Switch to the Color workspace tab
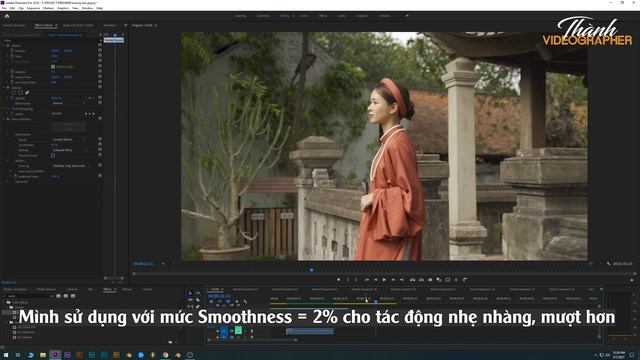 coord(304,16)
